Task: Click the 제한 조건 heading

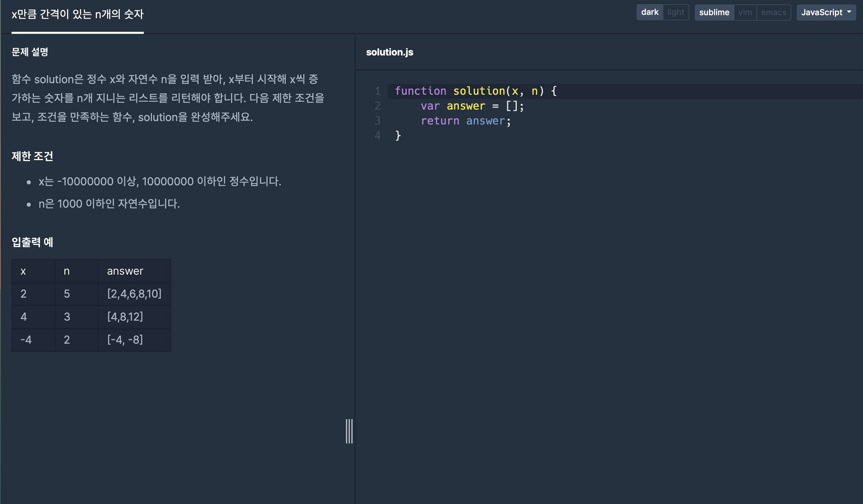Action: pos(32,157)
